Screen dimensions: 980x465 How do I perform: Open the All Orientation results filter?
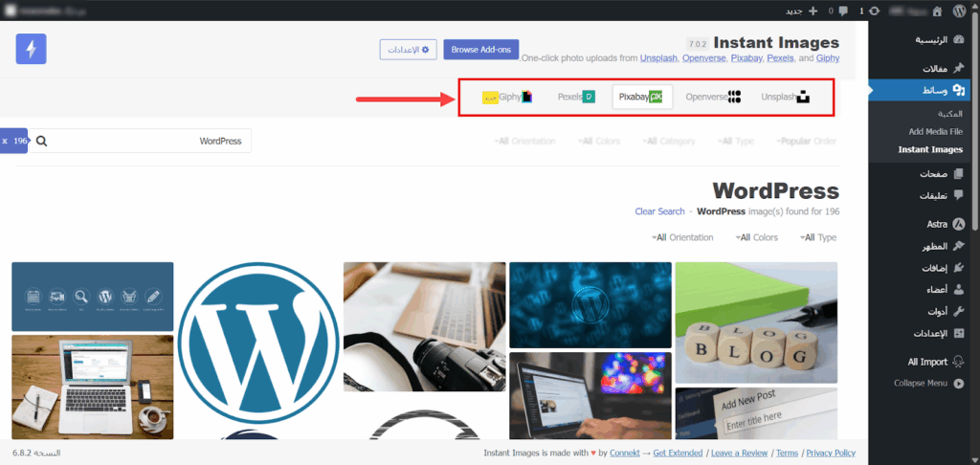pyautogui.click(x=681, y=237)
